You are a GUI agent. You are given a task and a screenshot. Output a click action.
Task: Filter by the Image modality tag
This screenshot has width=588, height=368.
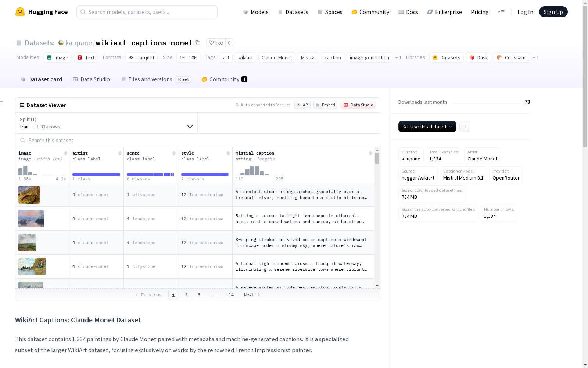pos(58,57)
